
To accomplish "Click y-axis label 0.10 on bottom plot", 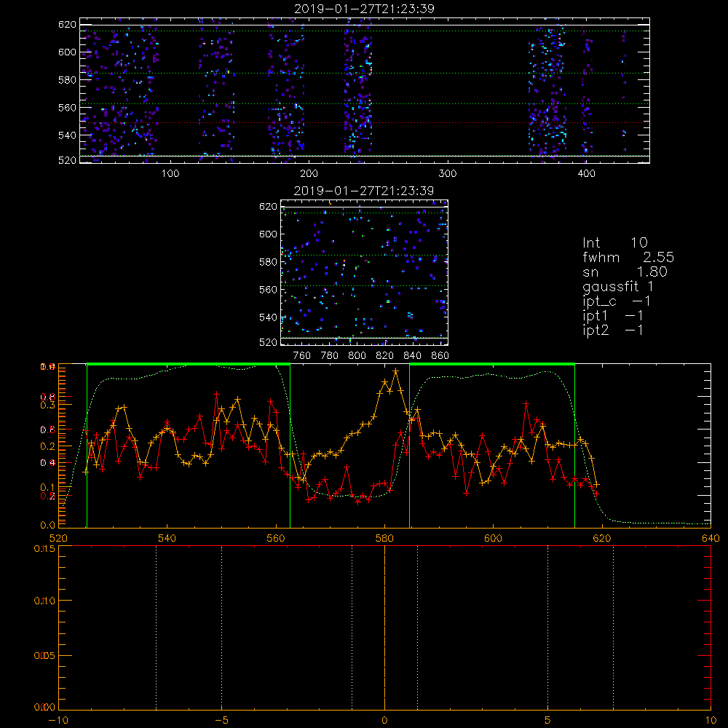I will pos(44,601).
